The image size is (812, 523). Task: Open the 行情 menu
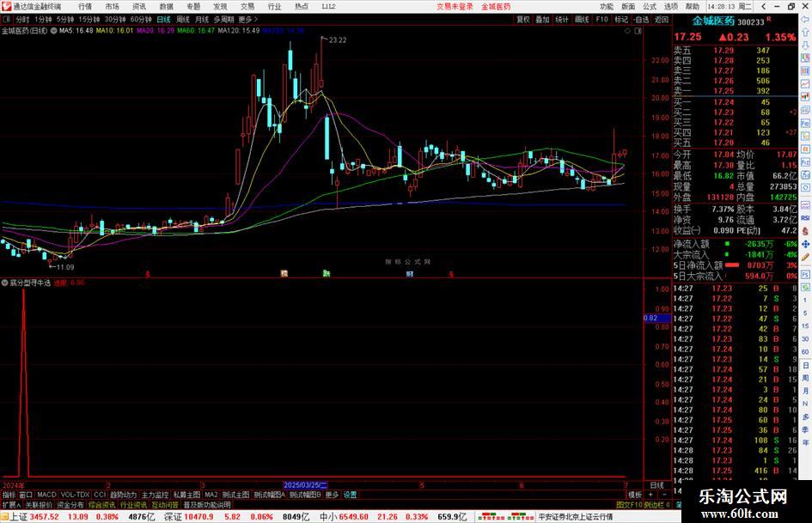coord(85,7)
